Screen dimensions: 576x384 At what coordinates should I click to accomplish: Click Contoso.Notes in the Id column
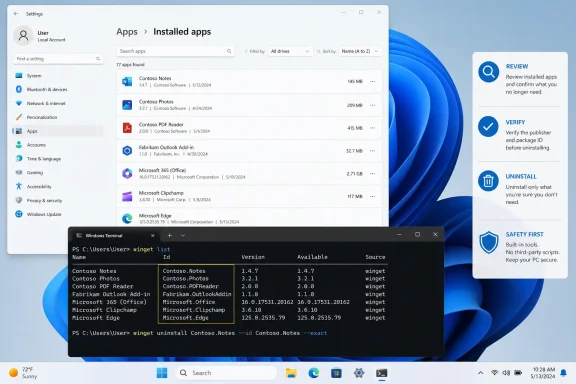click(x=184, y=271)
